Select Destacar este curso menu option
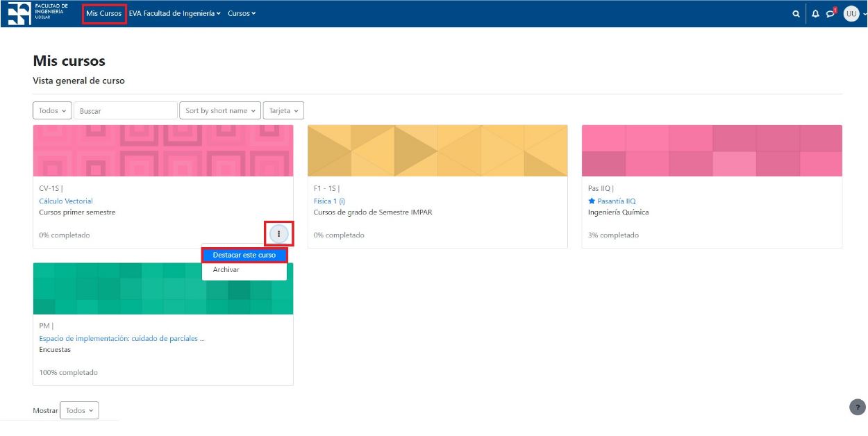This screenshot has height=436, width=868. point(244,255)
